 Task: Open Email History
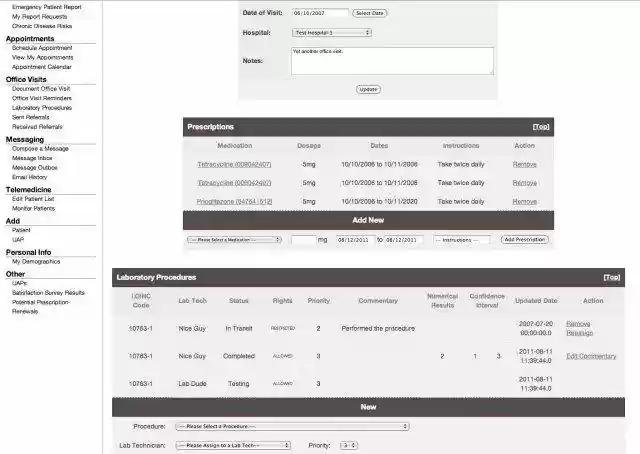click(29, 177)
